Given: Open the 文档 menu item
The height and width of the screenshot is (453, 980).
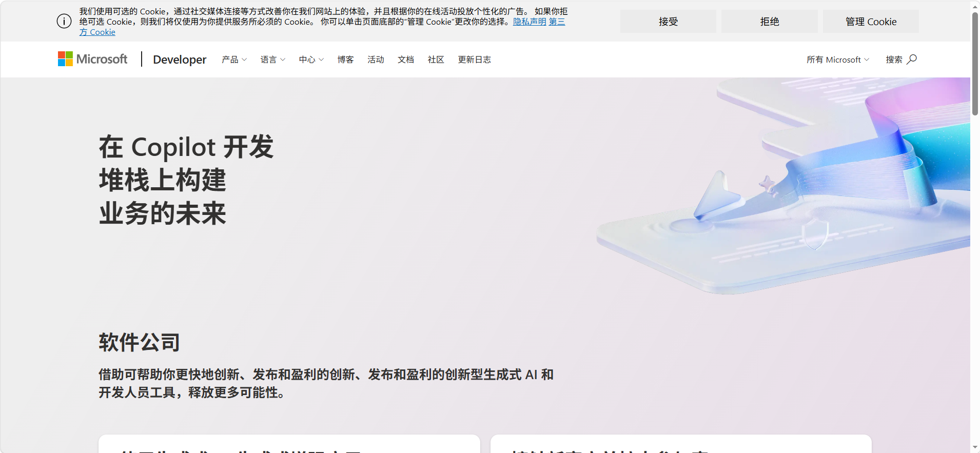Looking at the screenshot, I should (405, 60).
